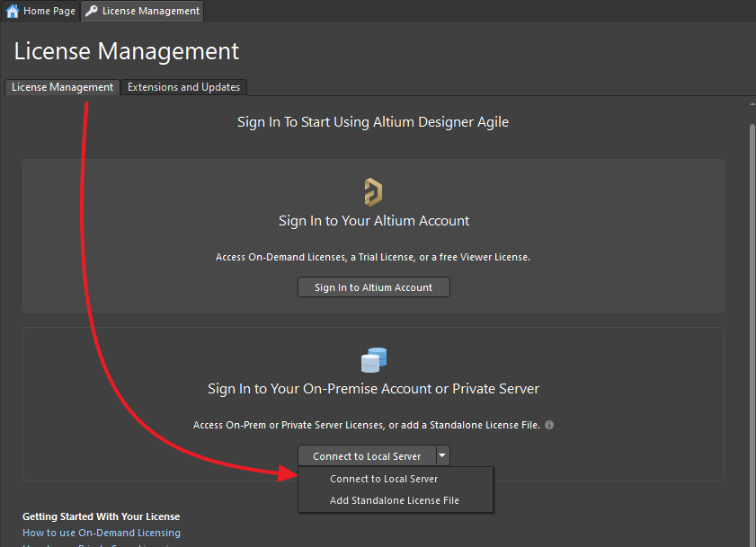
Task: Click the key icon on License Management tab
Action: click(x=92, y=11)
